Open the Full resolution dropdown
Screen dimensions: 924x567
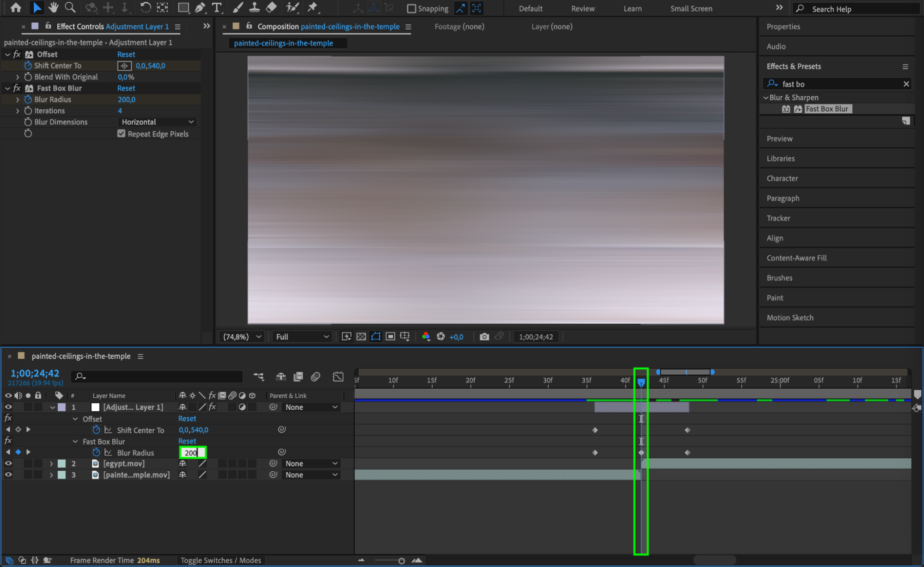point(302,337)
